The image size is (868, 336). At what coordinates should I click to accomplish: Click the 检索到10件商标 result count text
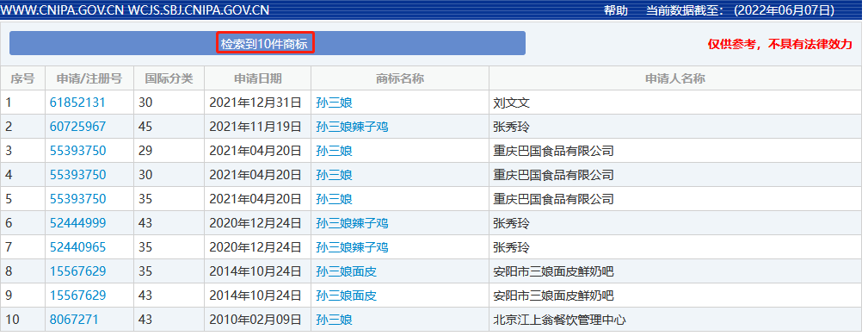point(264,44)
